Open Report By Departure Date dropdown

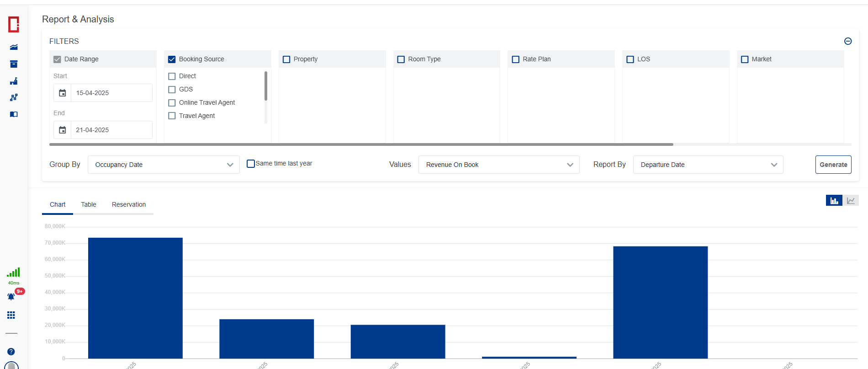coord(708,165)
